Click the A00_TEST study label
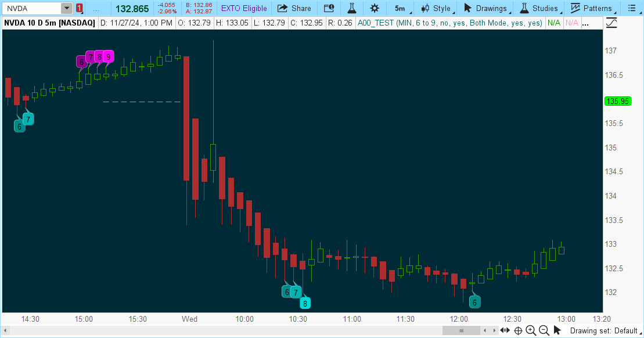 (x=449, y=23)
